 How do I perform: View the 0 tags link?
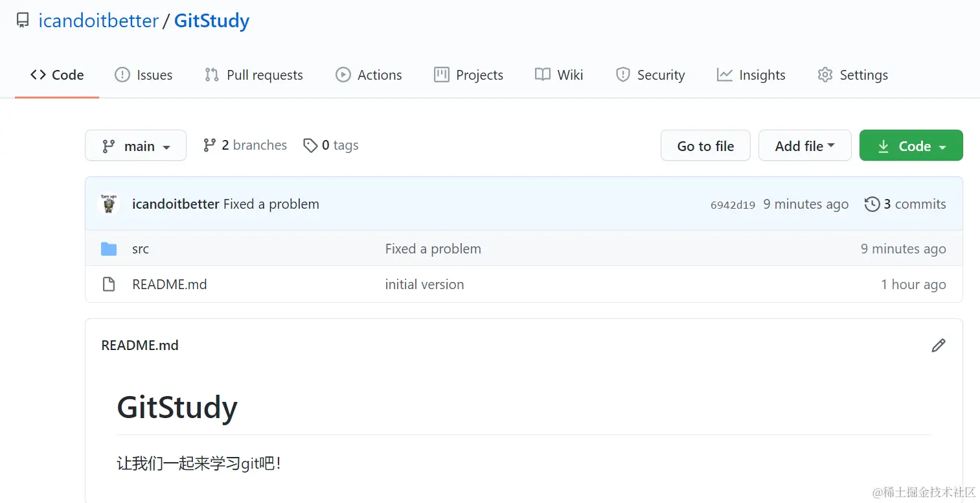[331, 145]
